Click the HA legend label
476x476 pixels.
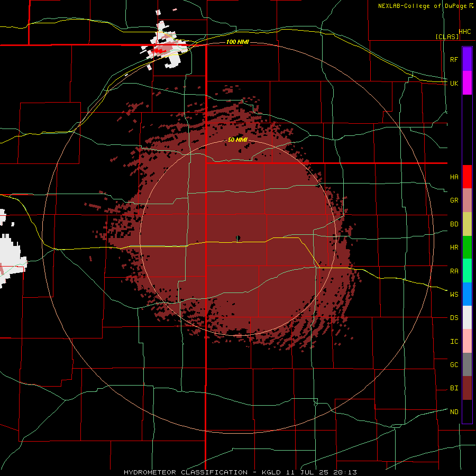(x=454, y=177)
